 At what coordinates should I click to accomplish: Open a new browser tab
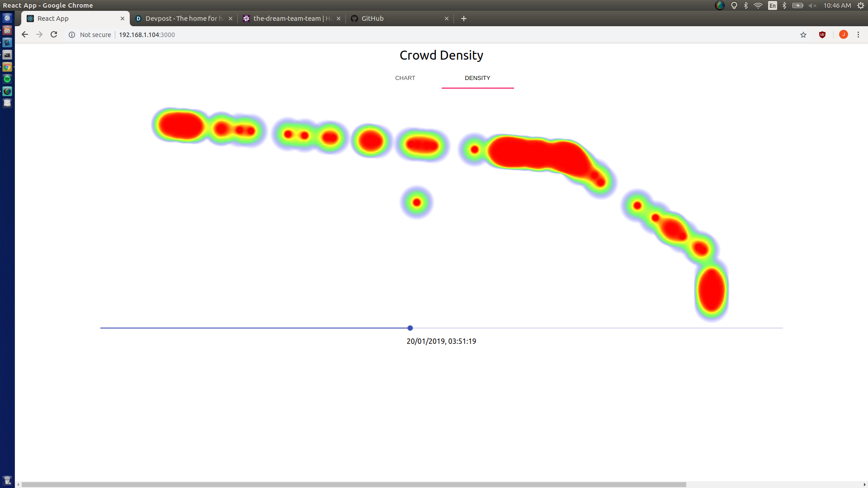click(463, 19)
